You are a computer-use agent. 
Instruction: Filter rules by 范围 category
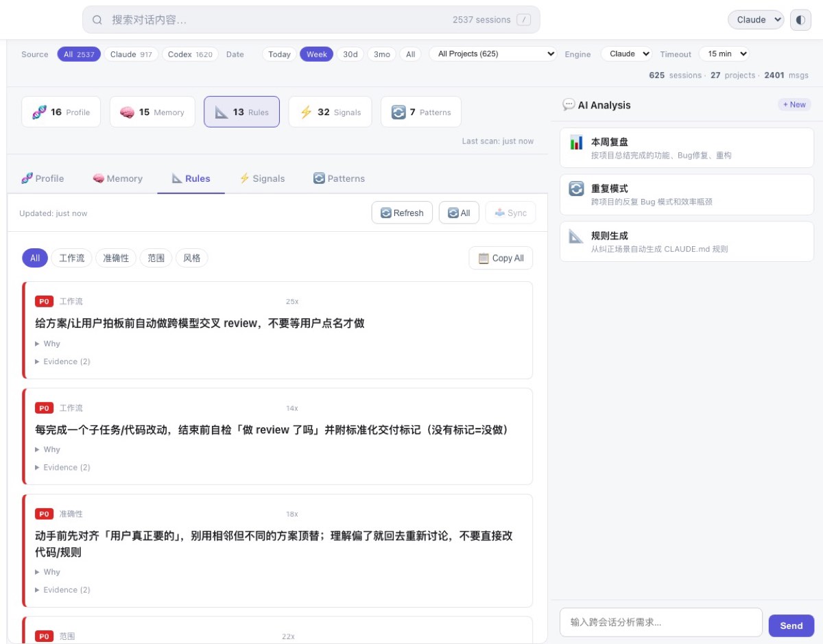pos(156,258)
